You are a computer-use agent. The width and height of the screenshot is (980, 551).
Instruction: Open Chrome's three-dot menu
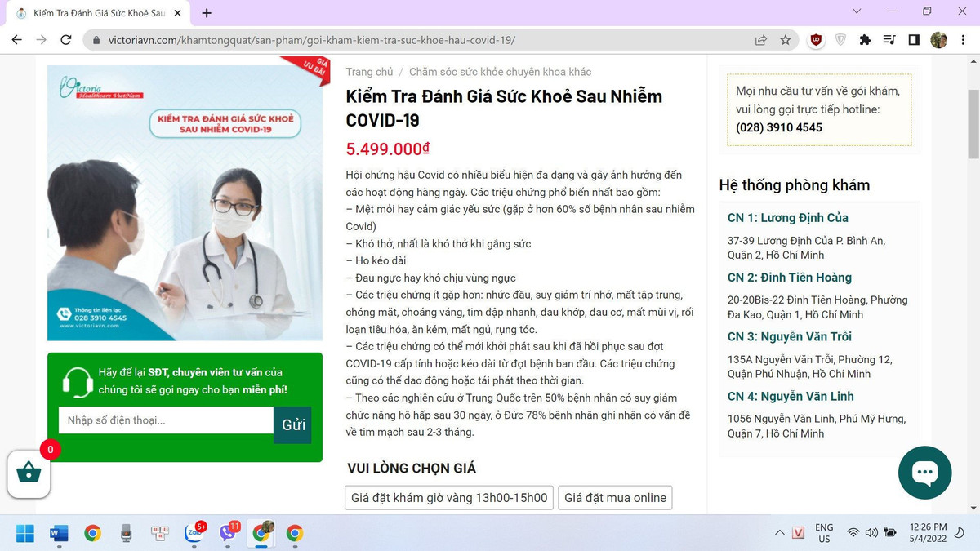pos(964,40)
